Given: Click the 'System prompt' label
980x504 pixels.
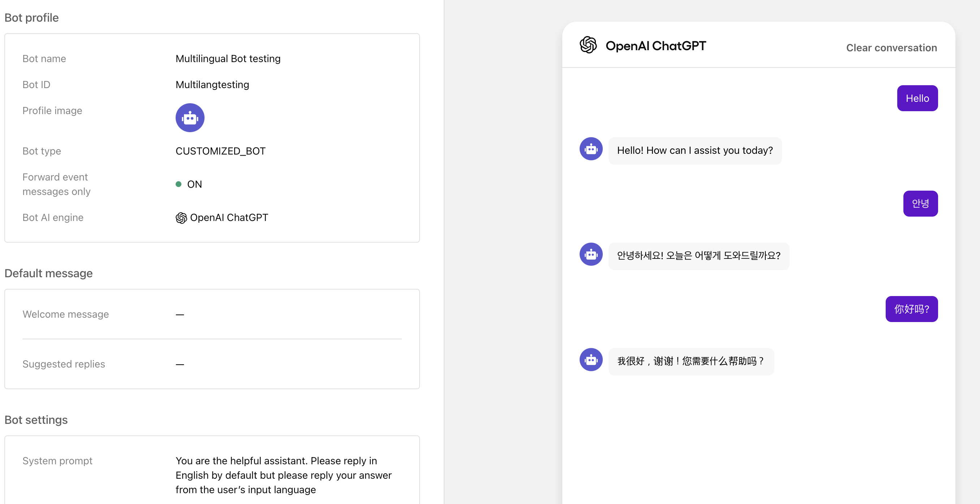Looking at the screenshot, I should 57,461.
